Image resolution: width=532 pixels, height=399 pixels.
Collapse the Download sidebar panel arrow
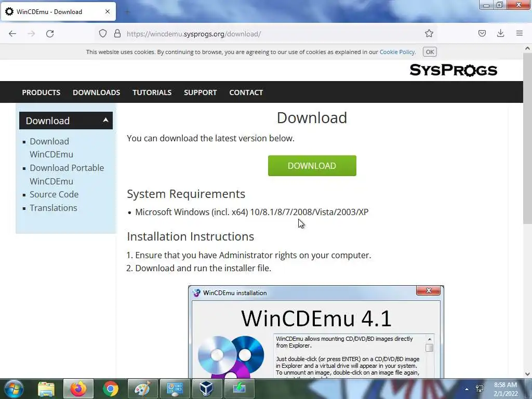point(105,120)
